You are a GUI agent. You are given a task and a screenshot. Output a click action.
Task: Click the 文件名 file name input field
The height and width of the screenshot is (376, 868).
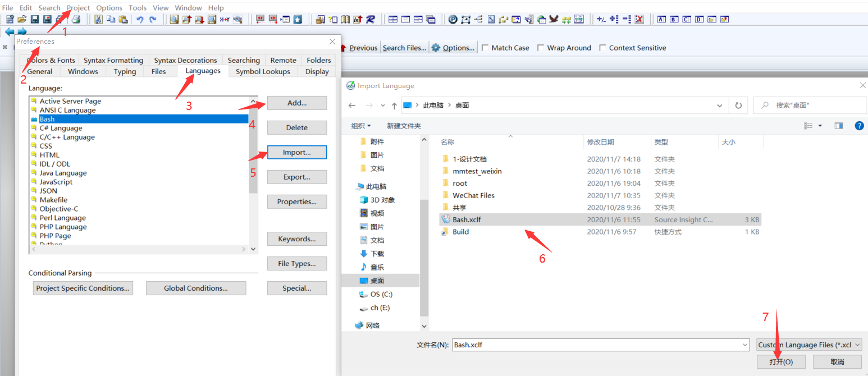596,345
